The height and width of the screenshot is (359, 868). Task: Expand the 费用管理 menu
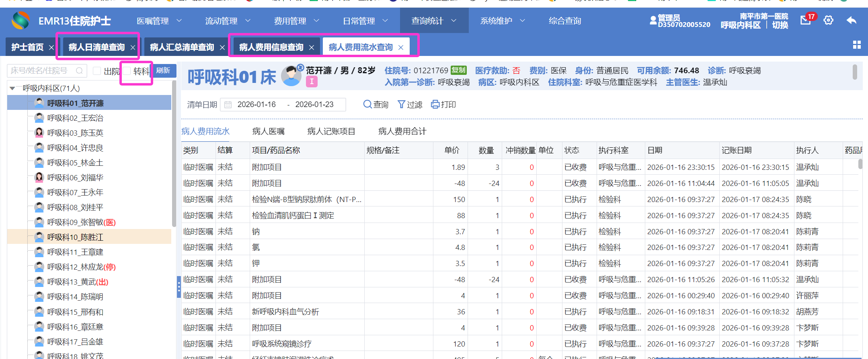pos(297,21)
